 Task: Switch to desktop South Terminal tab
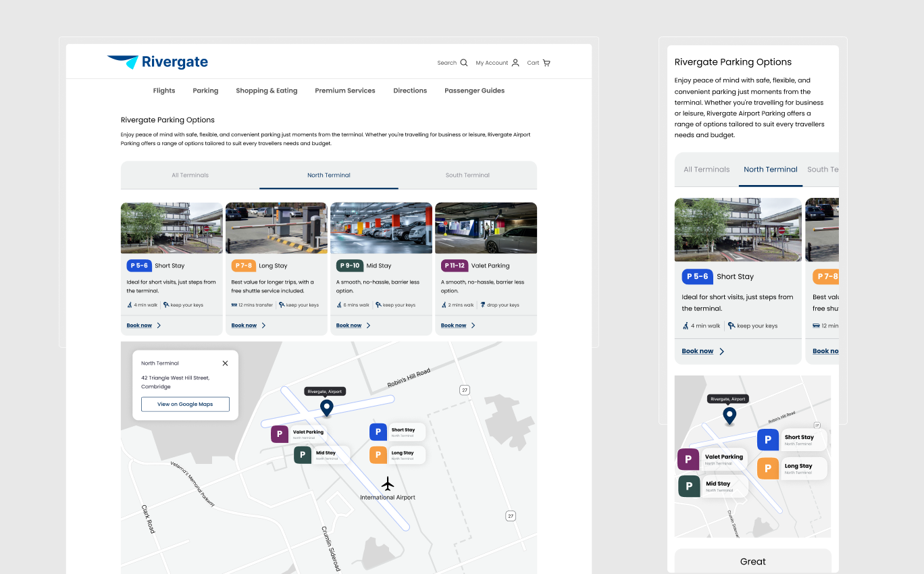[x=467, y=175]
